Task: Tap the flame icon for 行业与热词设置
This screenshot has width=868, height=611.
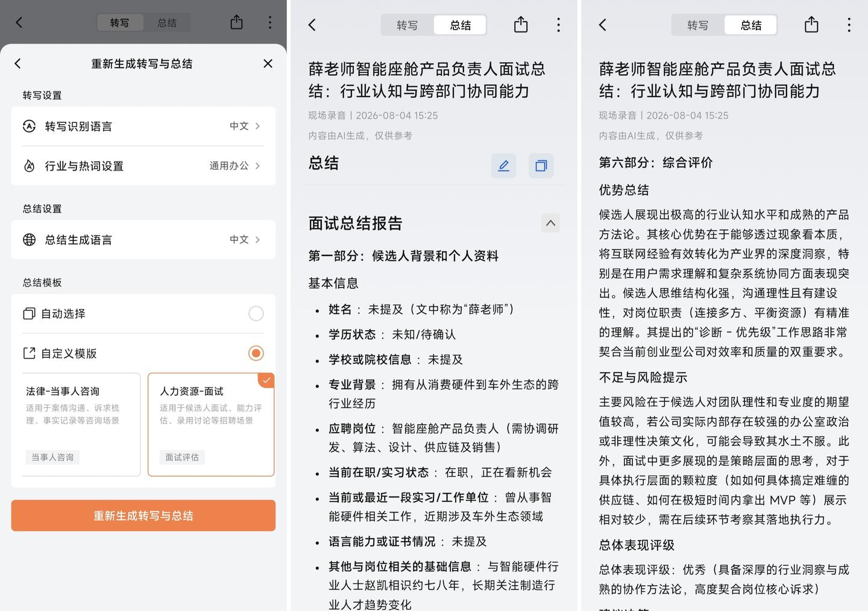Action: tap(29, 166)
